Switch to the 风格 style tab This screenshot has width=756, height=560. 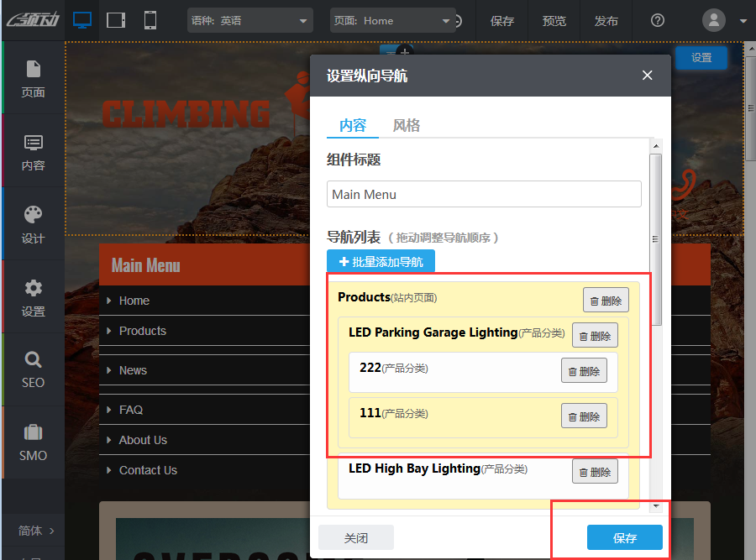[407, 126]
